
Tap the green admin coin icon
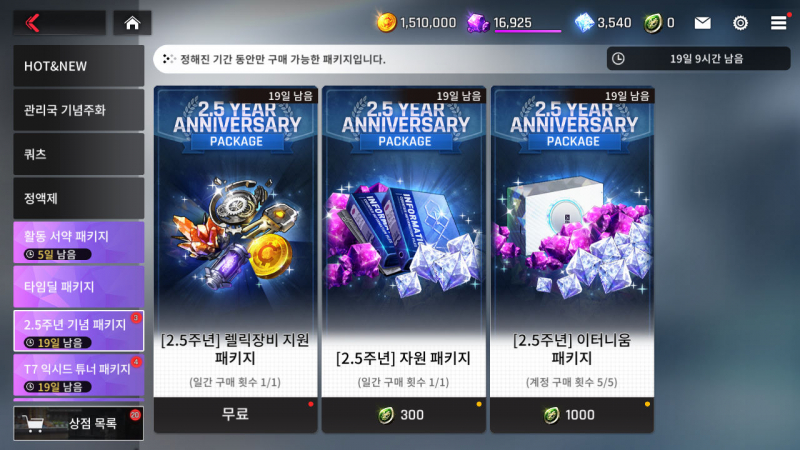653,23
